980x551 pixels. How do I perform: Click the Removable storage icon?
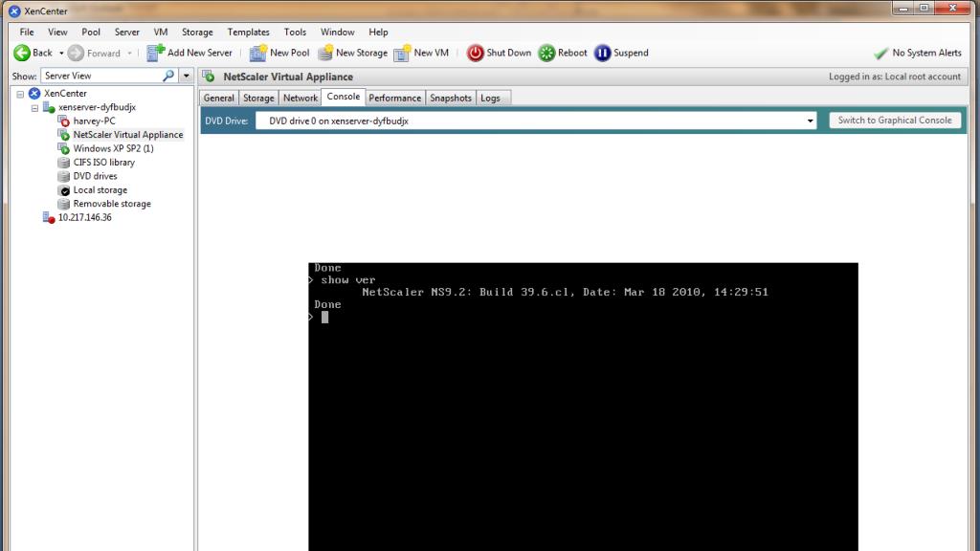point(64,204)
